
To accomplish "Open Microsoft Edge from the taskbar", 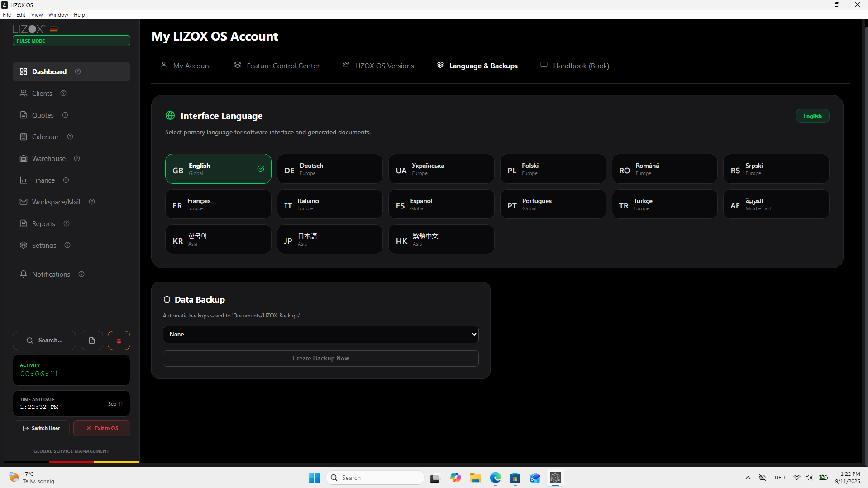I will (495, 478).
